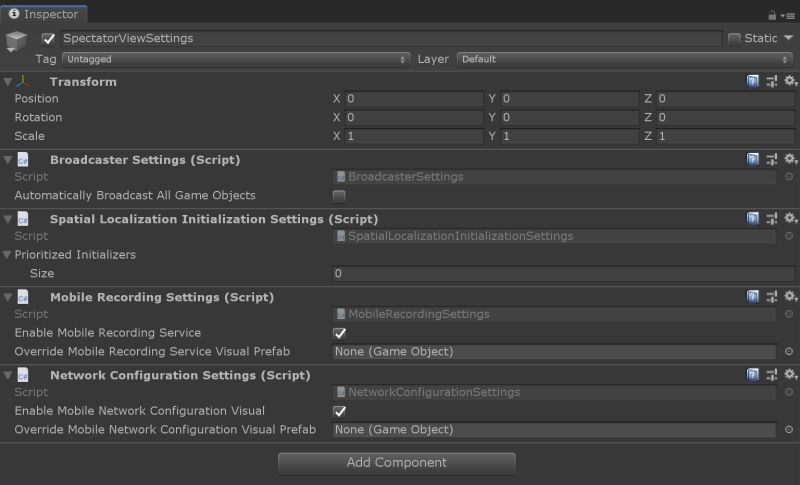Click Scale Y value field
Image resolution: width=800 pixels, height=485 pixels.
570,136
